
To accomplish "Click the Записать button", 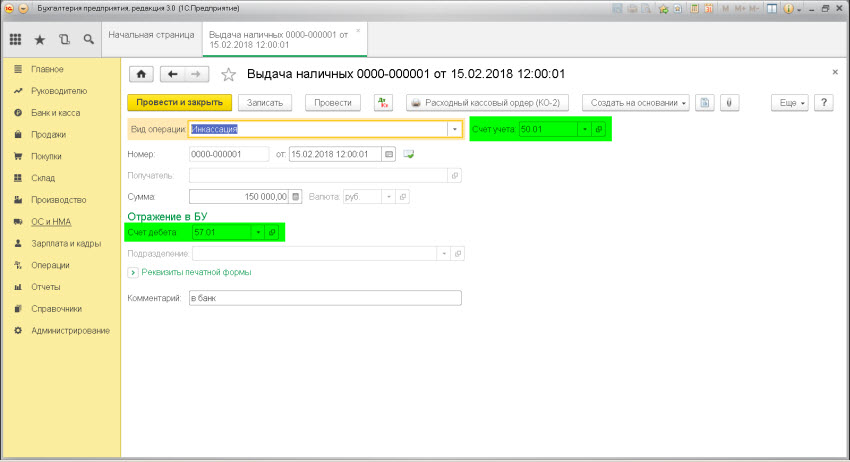I will tap(265, 102).
